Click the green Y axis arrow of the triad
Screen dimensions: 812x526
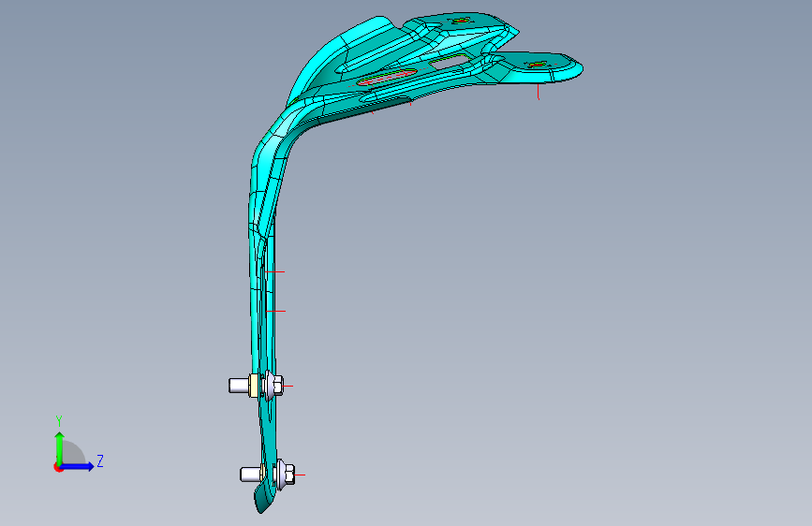60,448
